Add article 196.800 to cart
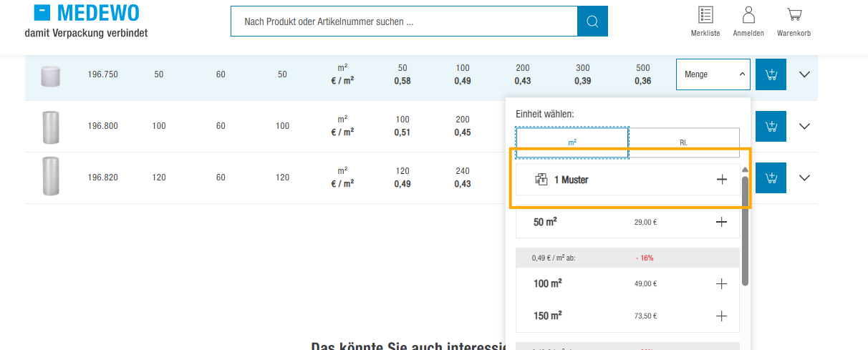 pyautogui.click(x=771, y=126)
